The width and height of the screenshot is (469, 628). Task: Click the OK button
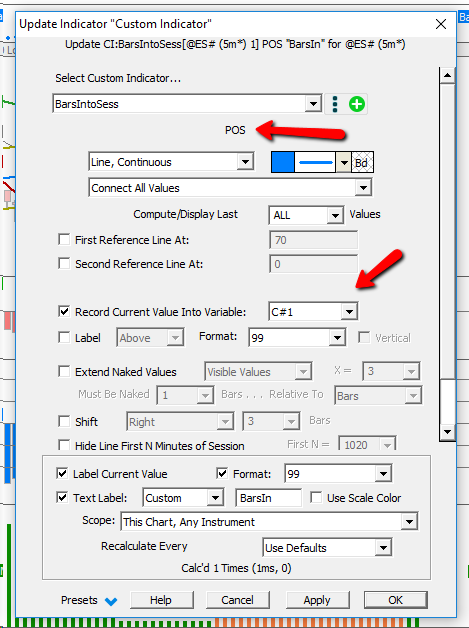[395, 600]
